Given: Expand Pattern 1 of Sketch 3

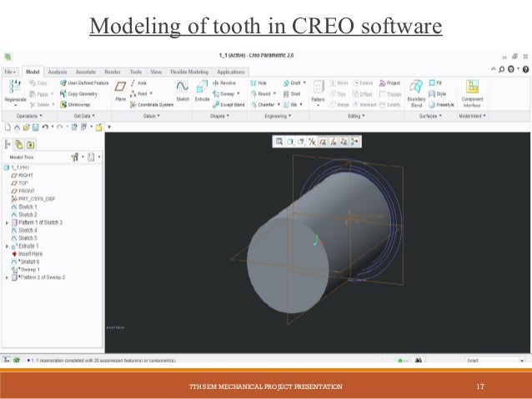Looking at the screenshot, I should pyautogui.click(x=7, y=222).
